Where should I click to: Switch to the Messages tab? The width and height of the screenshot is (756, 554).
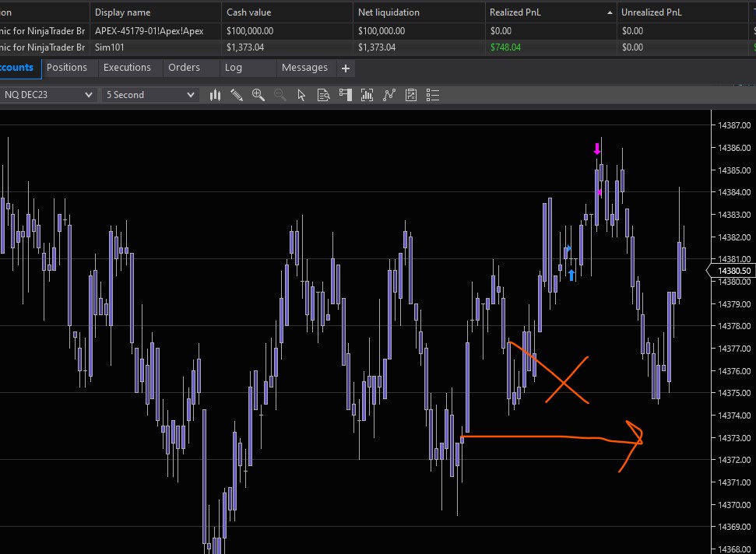click(304, 68)
